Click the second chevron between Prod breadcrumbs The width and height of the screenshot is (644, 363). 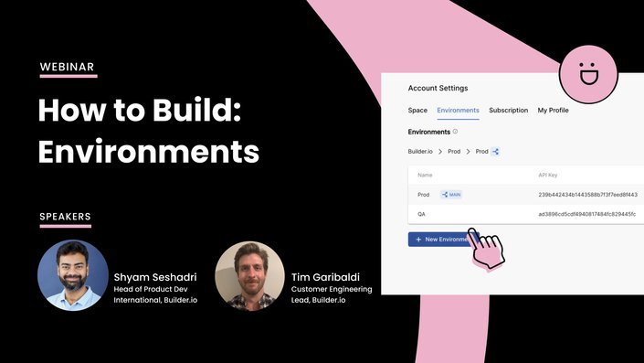[468, 152]
